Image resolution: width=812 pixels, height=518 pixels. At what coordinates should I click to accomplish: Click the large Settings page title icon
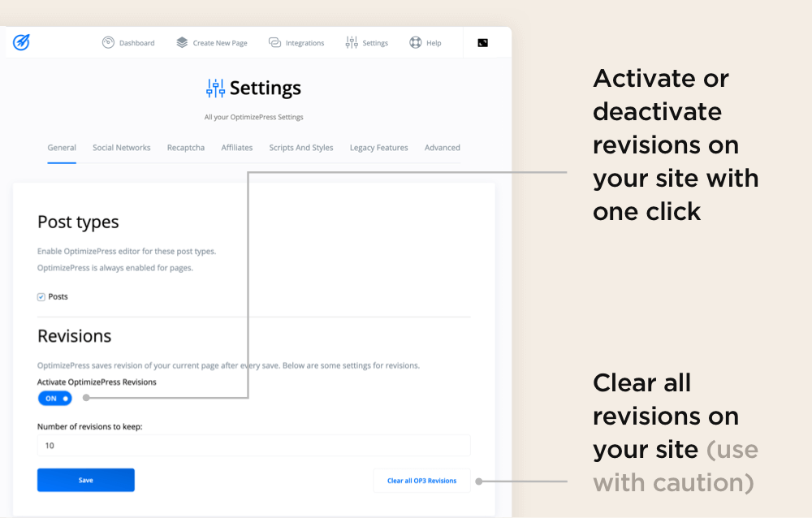pyautogui.click(x=215, y=88)
